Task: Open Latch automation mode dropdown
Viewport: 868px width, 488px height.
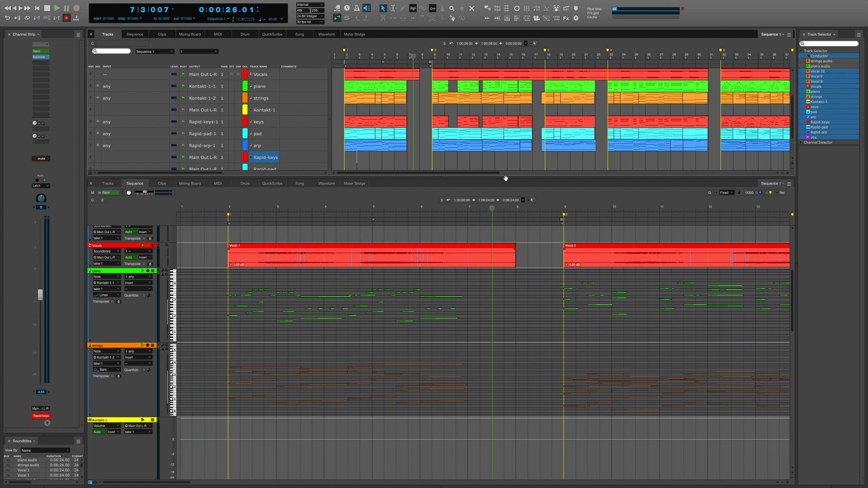Action: pos(41,186)
